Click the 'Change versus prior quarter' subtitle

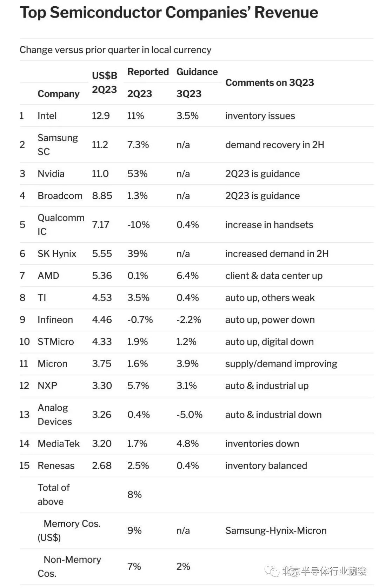(115, 50)
